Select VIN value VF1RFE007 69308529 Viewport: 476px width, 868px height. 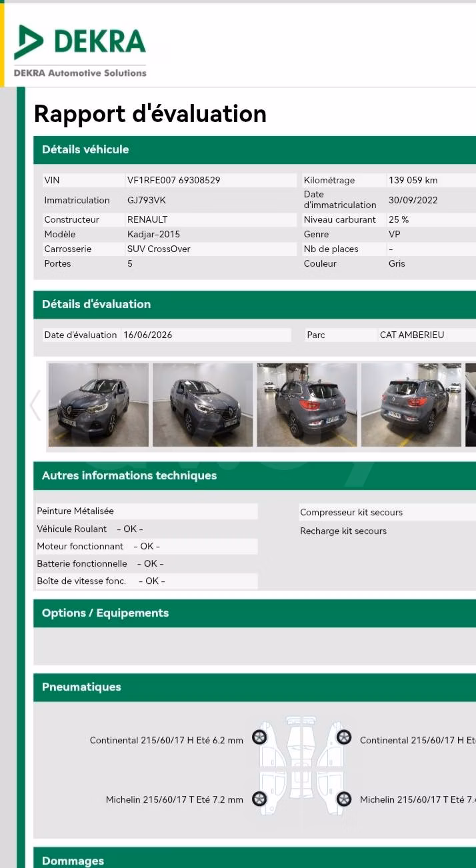174,180
